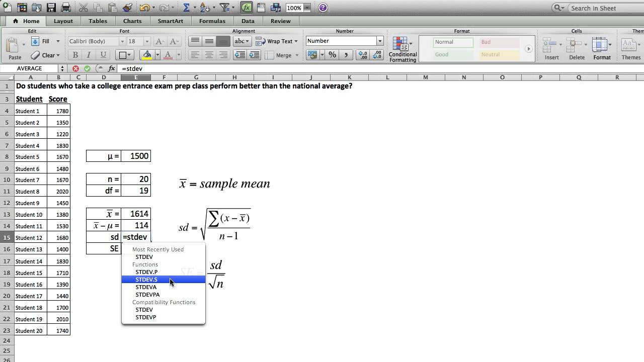Apply the Good cell style
The width and height of the screenshot is (644, 362).
[x=453, y=55]
